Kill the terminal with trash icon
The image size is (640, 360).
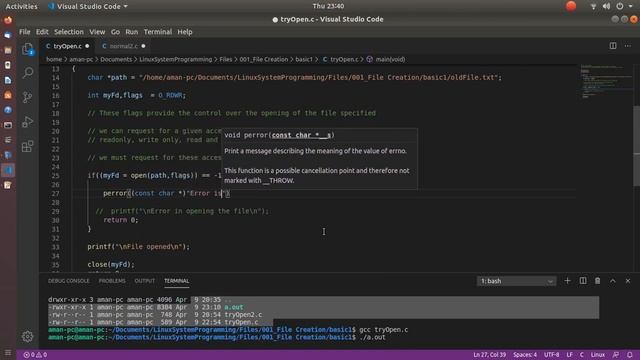[598, 281]
